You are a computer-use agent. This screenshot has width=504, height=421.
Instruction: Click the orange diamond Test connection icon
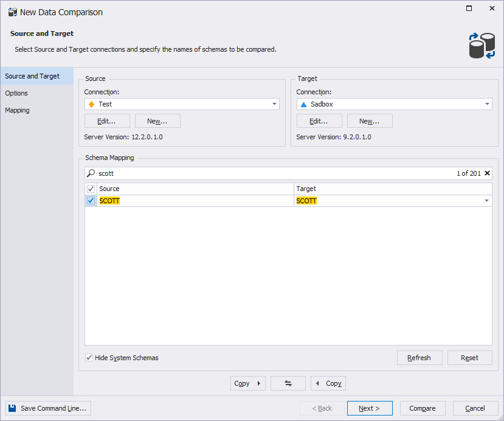coord(91,104)
